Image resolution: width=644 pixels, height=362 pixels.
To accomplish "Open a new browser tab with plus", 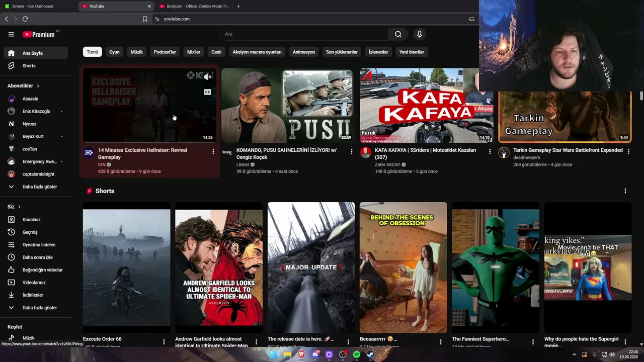I will [238, 6].
